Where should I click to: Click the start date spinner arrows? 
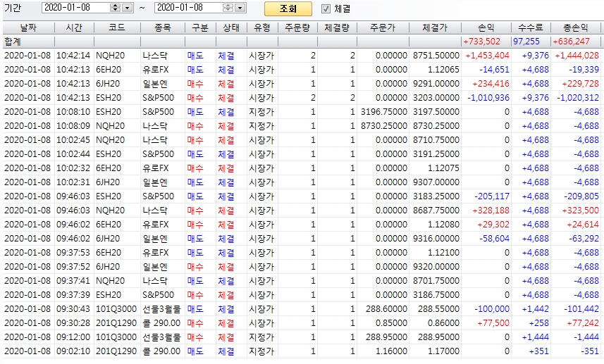coord(115,7)
